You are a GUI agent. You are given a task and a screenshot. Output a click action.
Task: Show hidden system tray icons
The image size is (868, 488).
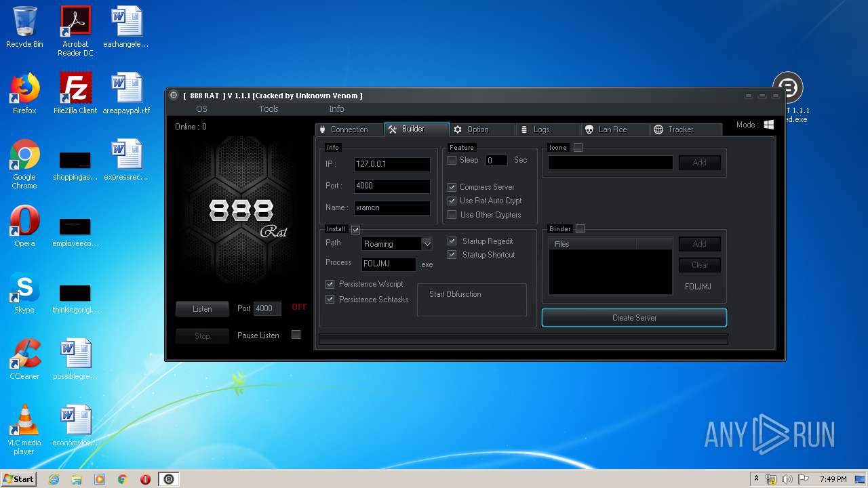(756, 479)
